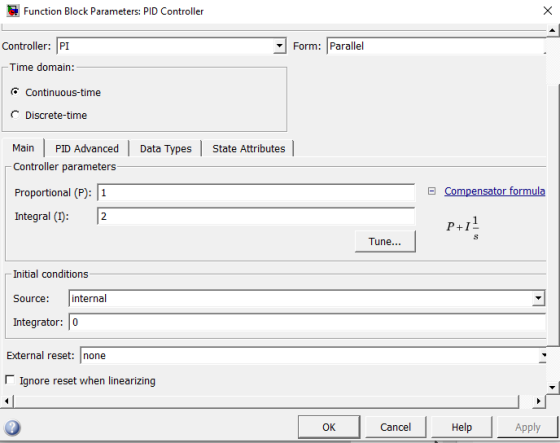Click the vertical scrollbar down arrow
This screenshot has width=560, height=443.
(552, 387)
